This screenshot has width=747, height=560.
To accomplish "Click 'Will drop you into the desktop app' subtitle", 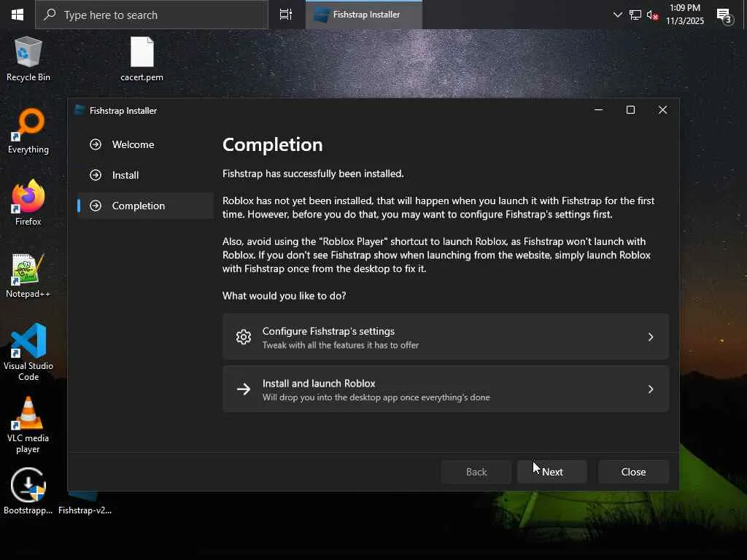I will [x=376, y=397].
